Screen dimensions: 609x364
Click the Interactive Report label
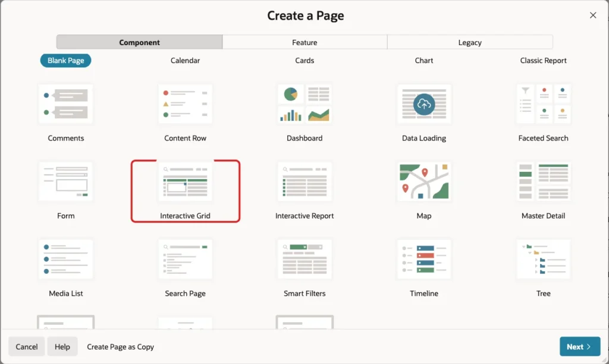[304, 215]
